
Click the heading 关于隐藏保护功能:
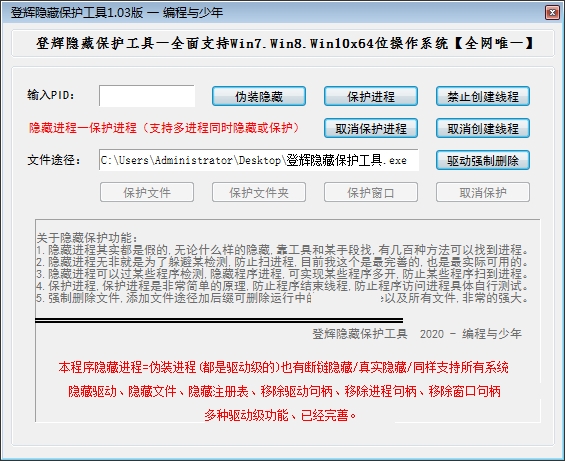click(88, 238)
